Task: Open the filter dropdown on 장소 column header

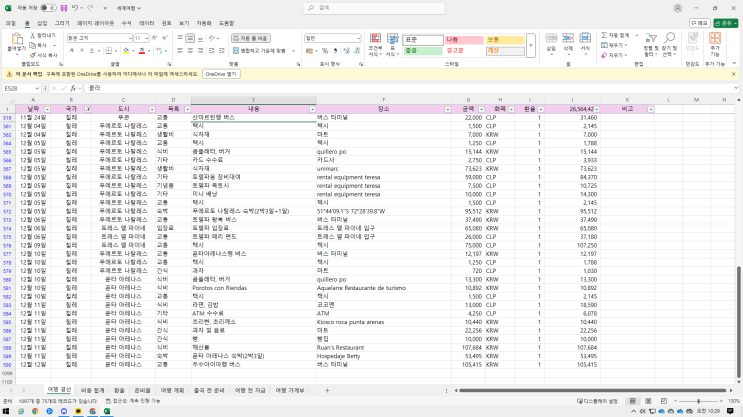Action: tap(447, 109)
